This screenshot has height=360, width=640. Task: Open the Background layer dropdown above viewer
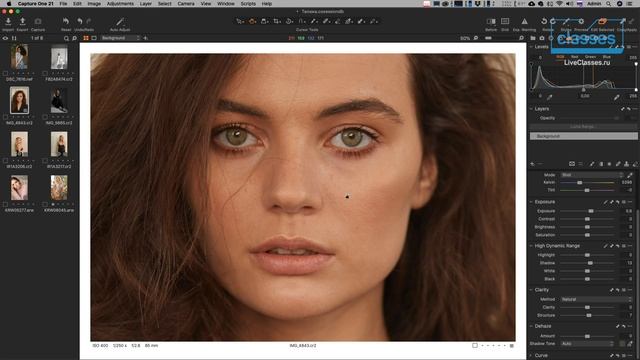120,38
